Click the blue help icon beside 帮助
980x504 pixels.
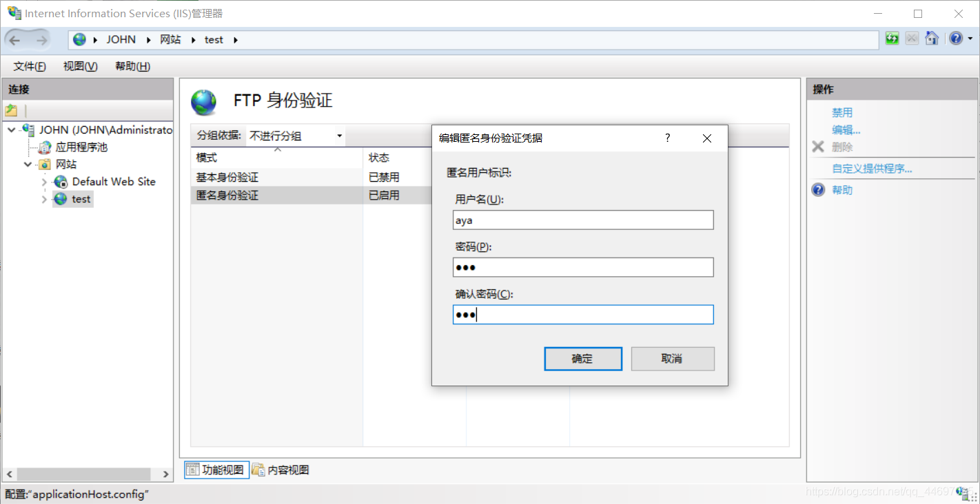pyautogui.click(x=818, y=190)
